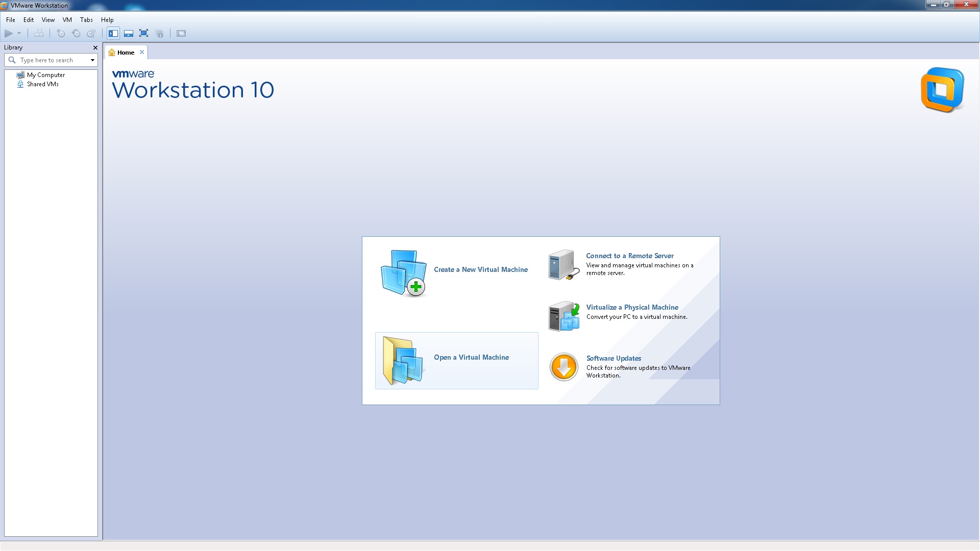Click Open a Virtual Machine link

point(471,357)
